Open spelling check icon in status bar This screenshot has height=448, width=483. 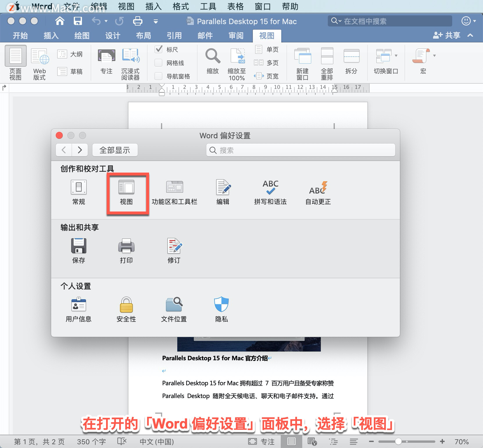tap(122, 442)
